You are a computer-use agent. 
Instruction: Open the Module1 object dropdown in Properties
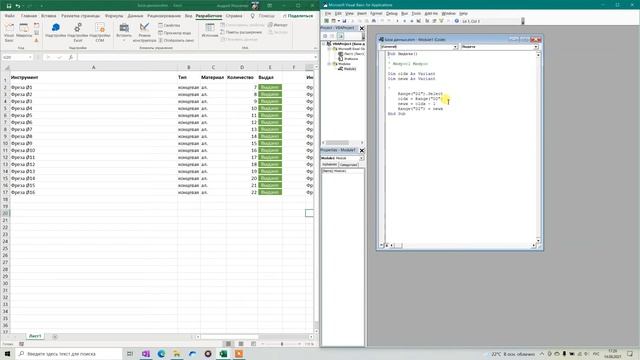tap(361, 158)
